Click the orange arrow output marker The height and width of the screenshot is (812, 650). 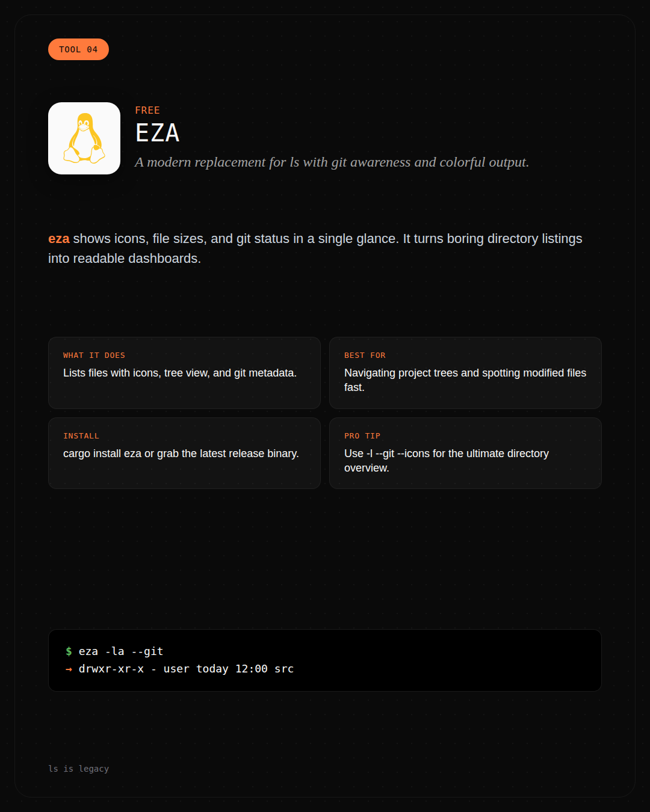point(69,669)
